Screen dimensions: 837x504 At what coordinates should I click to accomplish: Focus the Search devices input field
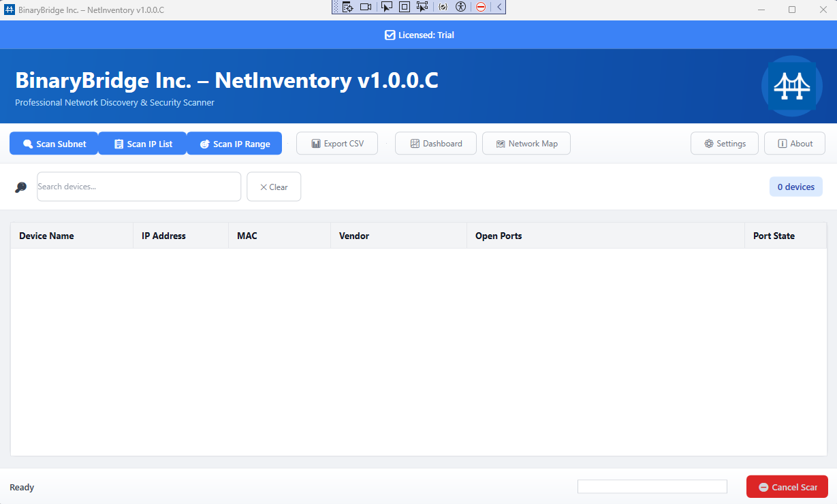pos(139,187)
